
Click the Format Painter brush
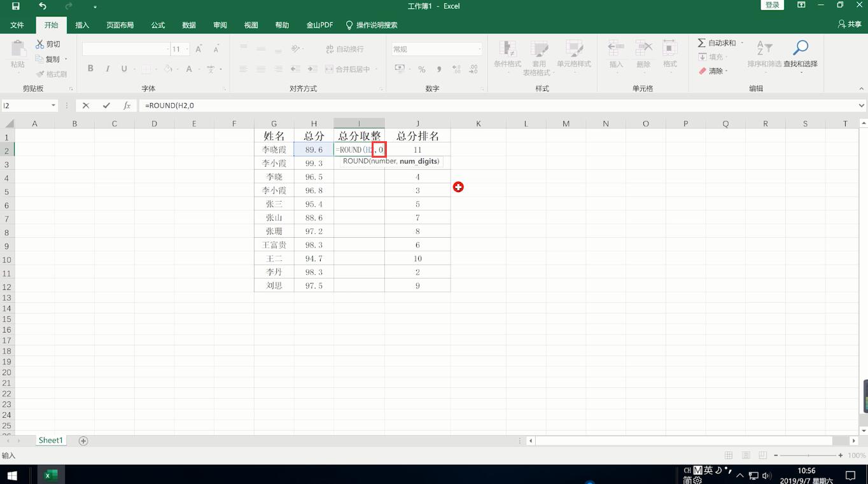pyautogui.click(x=40, y=74)
